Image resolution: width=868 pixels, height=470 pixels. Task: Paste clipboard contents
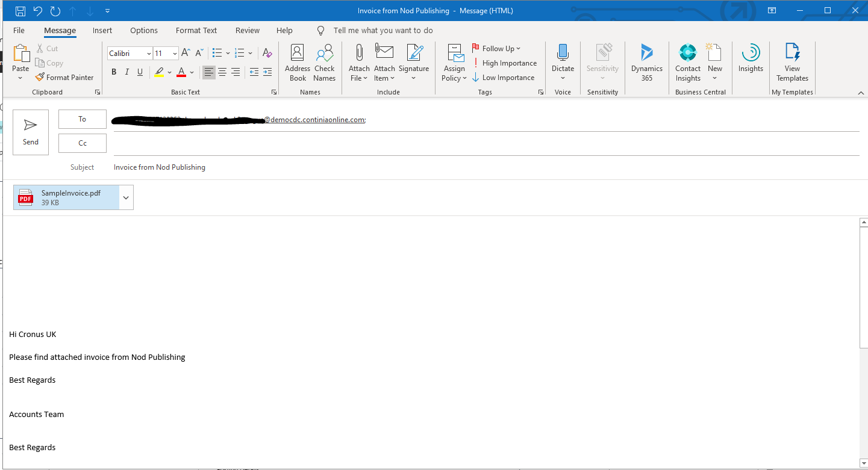coord(20,63)
